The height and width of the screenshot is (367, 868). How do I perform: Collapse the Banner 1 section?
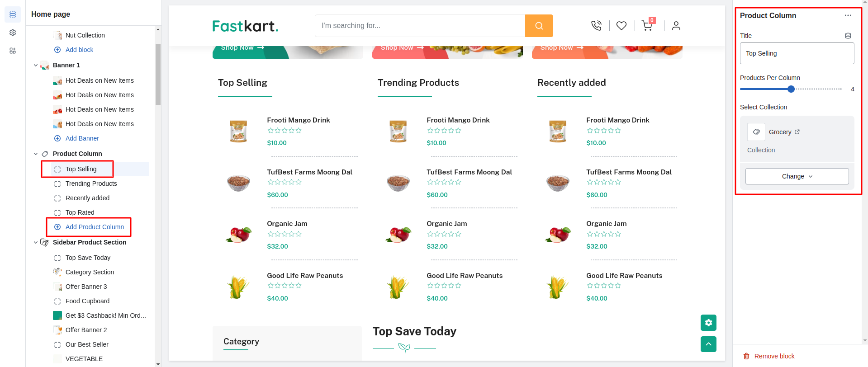point(36,65)
